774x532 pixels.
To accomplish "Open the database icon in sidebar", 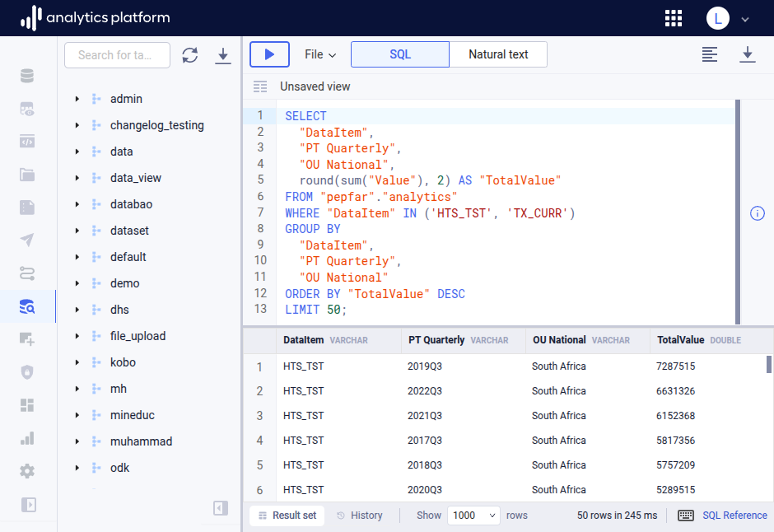I will point(27,76).
